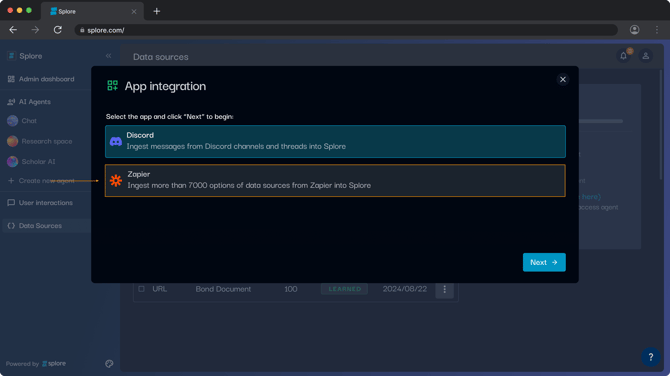670x376 pixels.
Task: Click the browser forward arrow
Action: click(35, 30)
